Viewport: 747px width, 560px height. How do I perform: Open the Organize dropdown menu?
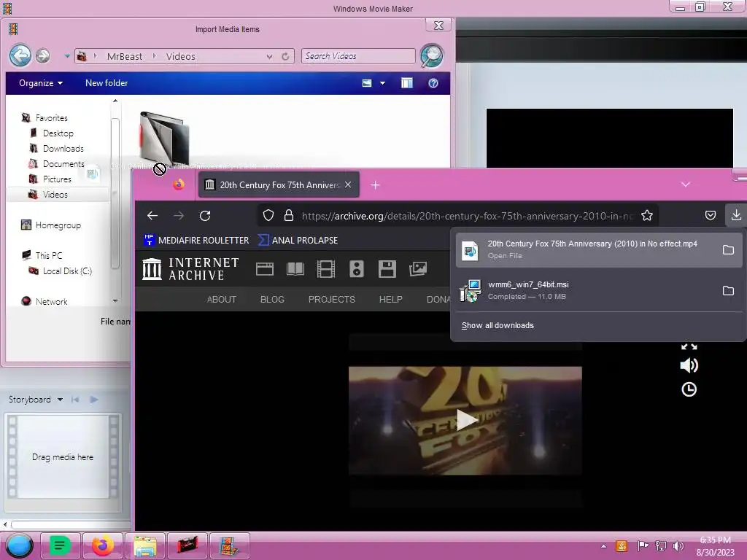coord(41,83)
